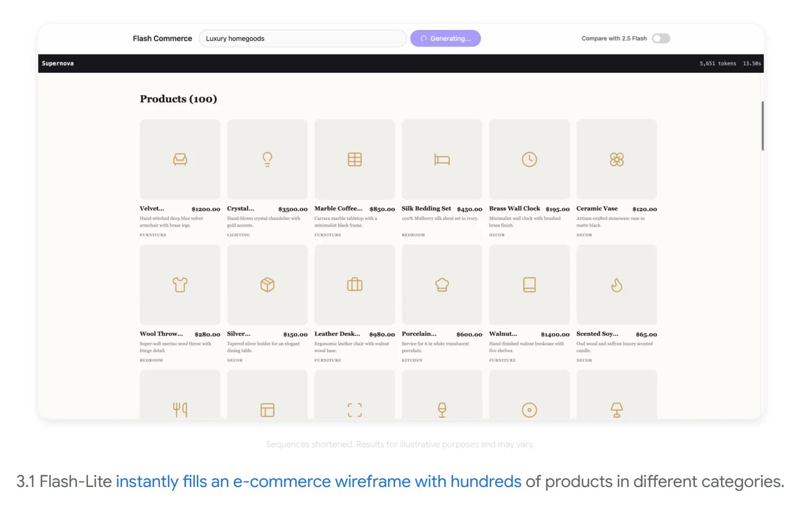This screenshot has height=523, width=812.
Task: Click the flame icon for Scented Soy candle
Action: click(617, 285)
